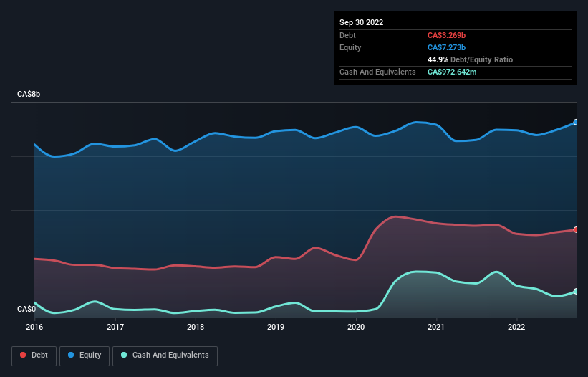588x377 pixels.
Task: Click the CA$7.273b equity value
Action: pos(447,47)
